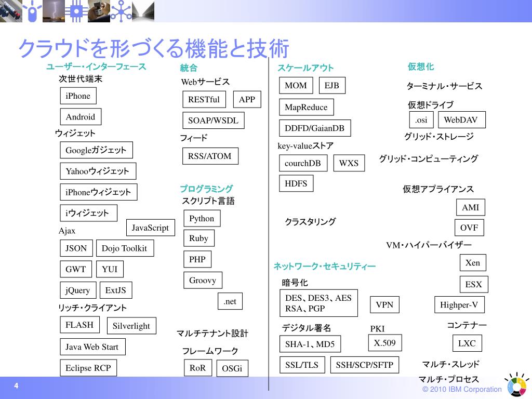The image size is (532, 399).
Task: Select the WXS box
Action: (x=349, y=163)
